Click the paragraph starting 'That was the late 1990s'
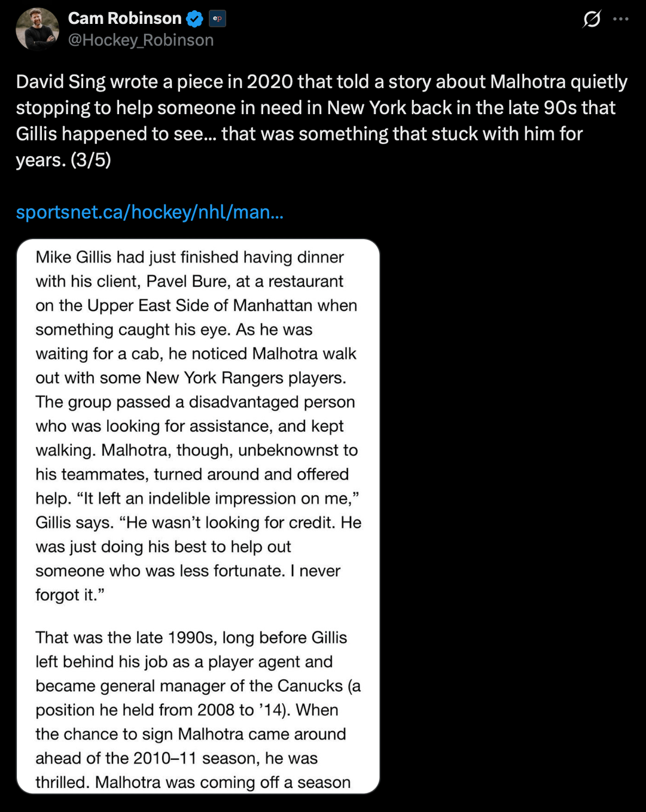The width and height of the screenshot is (646, 812). click(191, 638)
